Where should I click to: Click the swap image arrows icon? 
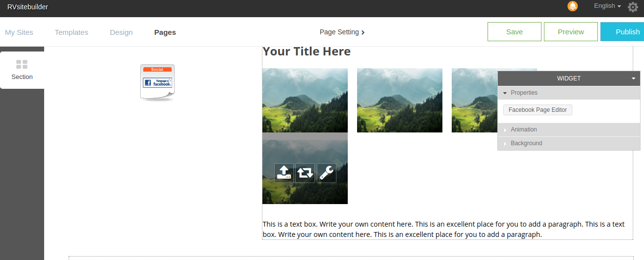(x=305, y=173)
